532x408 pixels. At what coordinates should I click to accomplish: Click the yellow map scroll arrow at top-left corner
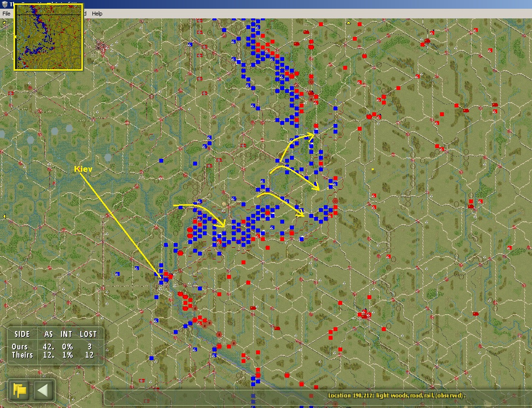tap(4, 23)
